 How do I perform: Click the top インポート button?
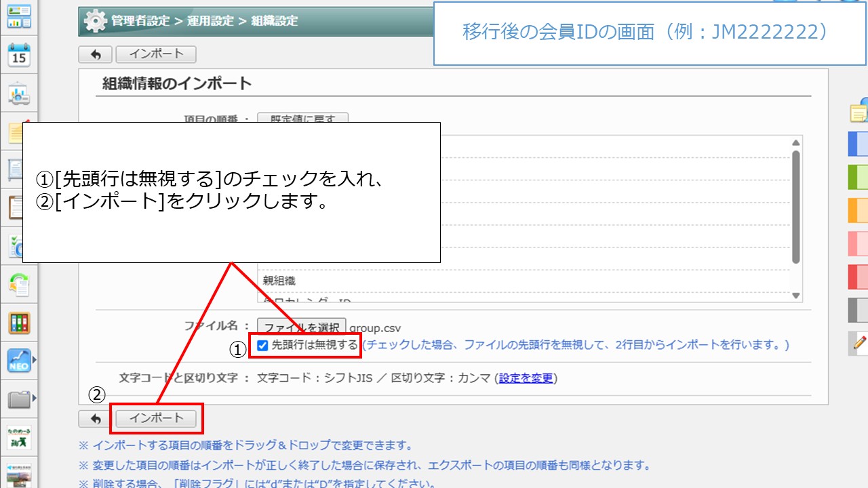[x=156, y=54]
